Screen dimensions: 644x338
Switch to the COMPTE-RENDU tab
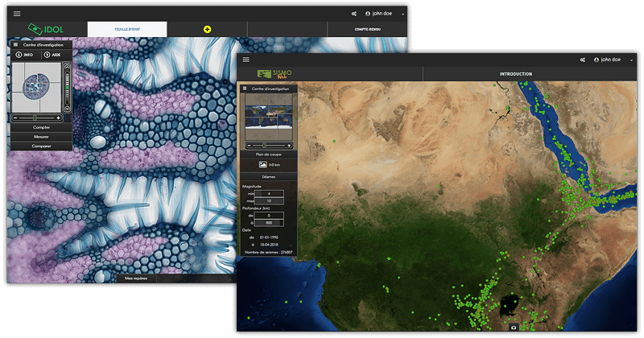(x=367, y=29)
